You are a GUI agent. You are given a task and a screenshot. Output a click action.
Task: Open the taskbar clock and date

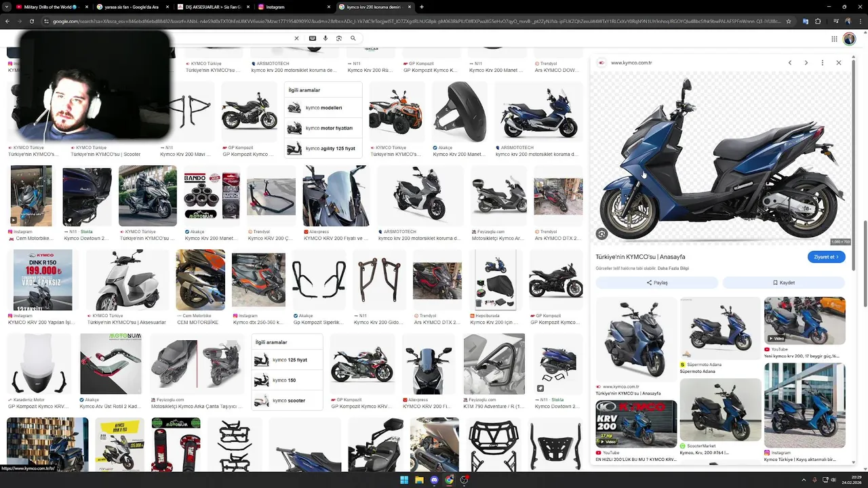tap(851, 480)
